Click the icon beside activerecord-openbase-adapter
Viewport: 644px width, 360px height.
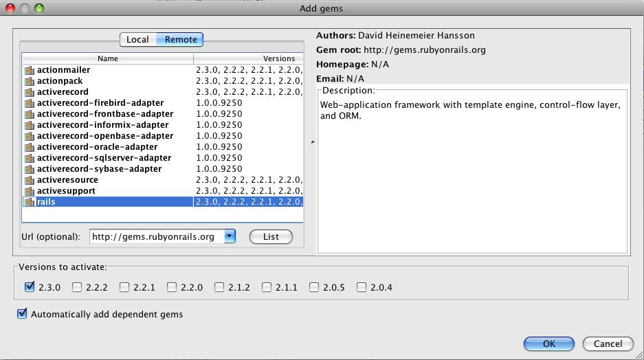pyautogui.click(x=29, y=136)
